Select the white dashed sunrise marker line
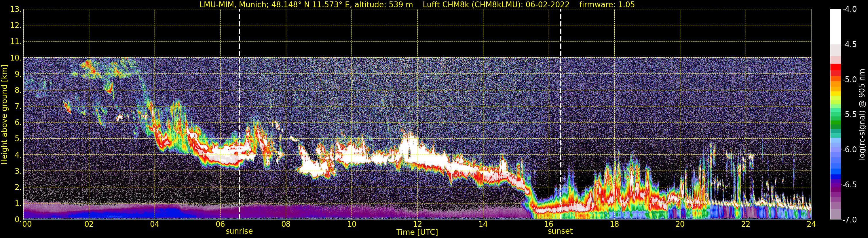Image resolution: width=868 pixels, height=238 pixels. click(x=239, y=114)
